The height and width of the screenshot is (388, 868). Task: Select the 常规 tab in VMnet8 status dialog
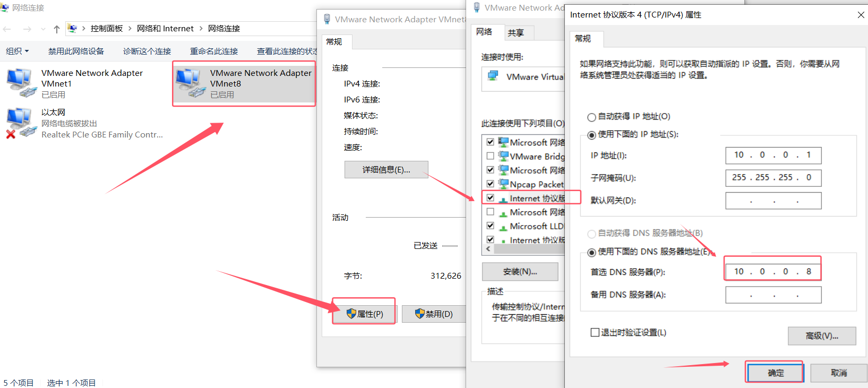[337, 41]
